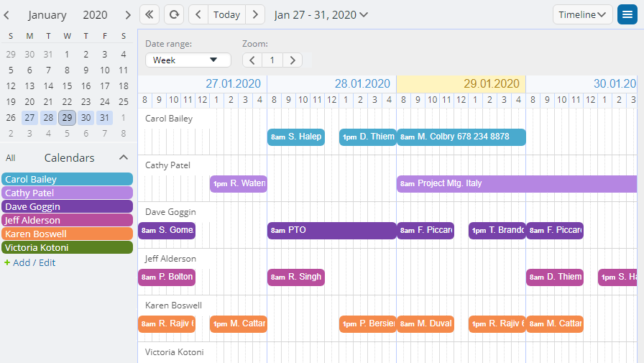The height and width of the screenshot is (363, 644).
Task: Collapse sidebar with double-arrow icon
Action: click(x=149, y=15)
